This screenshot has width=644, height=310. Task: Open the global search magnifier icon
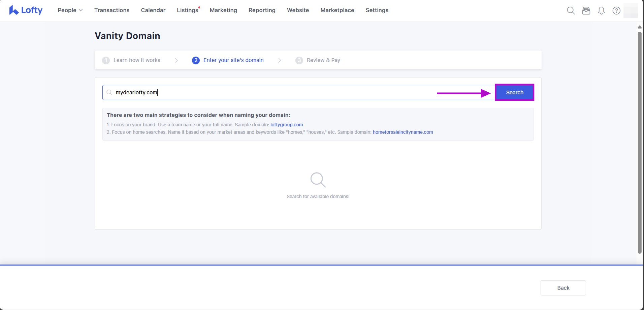pos(571,11)
